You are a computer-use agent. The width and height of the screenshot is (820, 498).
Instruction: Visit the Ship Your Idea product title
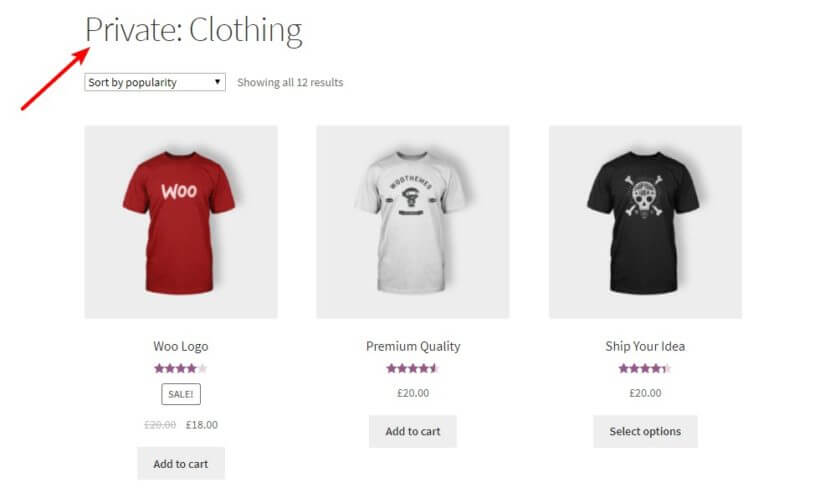click(645, 347)
